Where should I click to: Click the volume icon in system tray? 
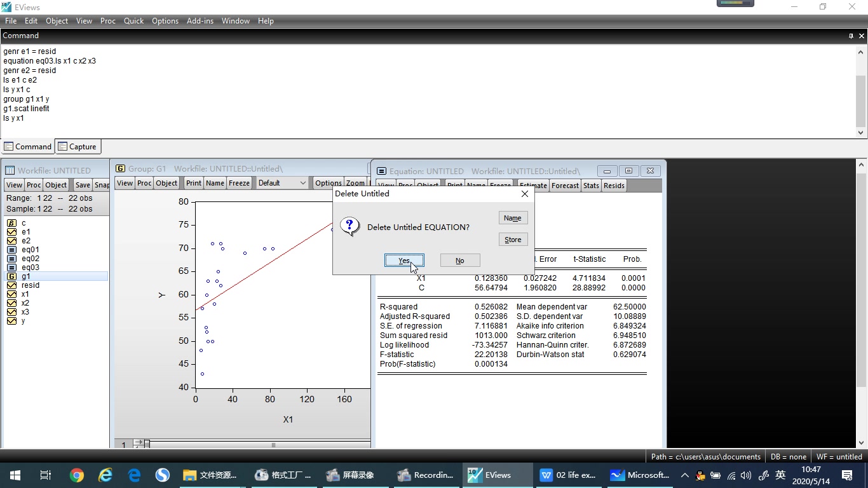point(745,475)
